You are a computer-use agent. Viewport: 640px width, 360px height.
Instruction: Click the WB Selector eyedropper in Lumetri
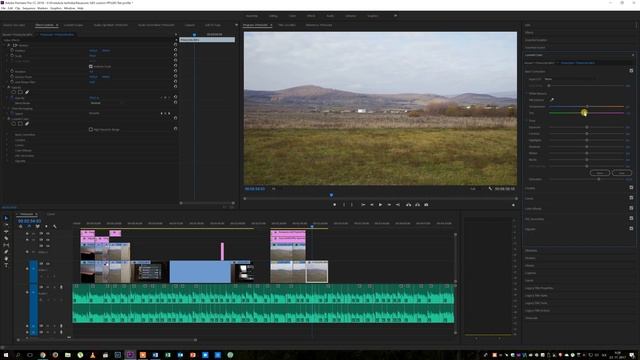point(552,100)
